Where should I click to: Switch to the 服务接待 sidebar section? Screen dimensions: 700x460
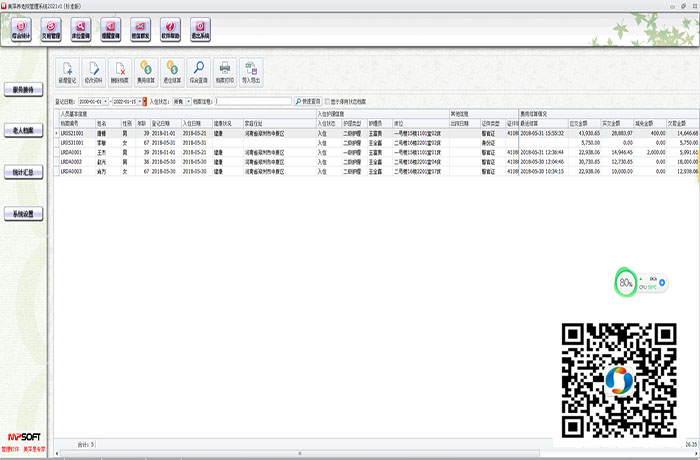click(24, 90)
